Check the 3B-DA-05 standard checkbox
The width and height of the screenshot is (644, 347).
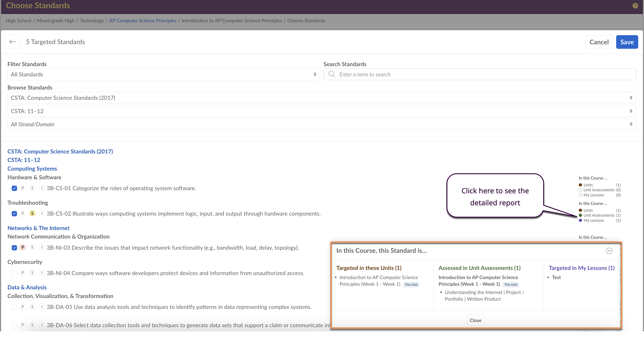(14, 307)
